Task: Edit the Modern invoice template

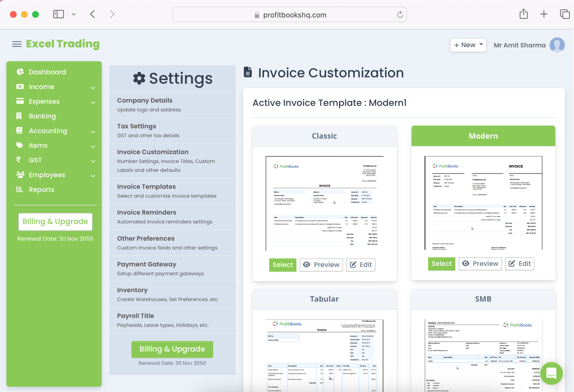Action: (x=520, y=264)
